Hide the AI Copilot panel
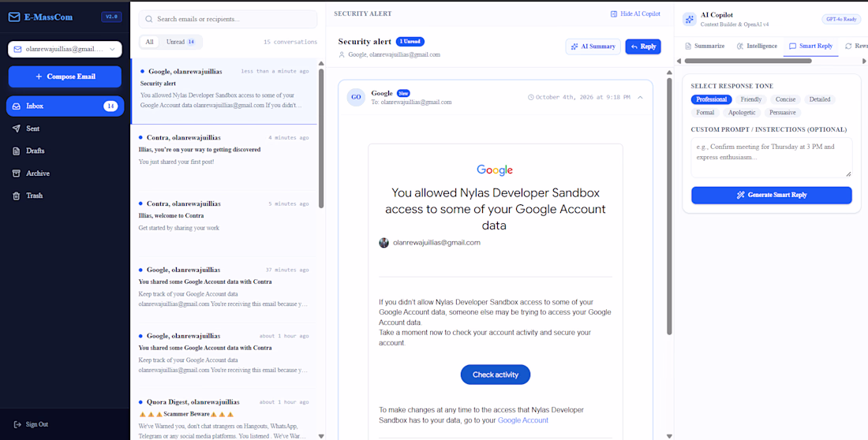868x440 pixels. 635,14
